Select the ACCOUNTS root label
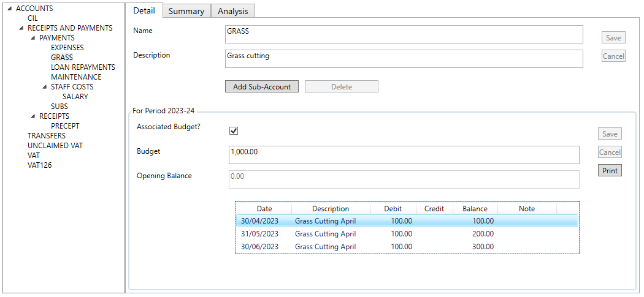 (x=34, y=8)
